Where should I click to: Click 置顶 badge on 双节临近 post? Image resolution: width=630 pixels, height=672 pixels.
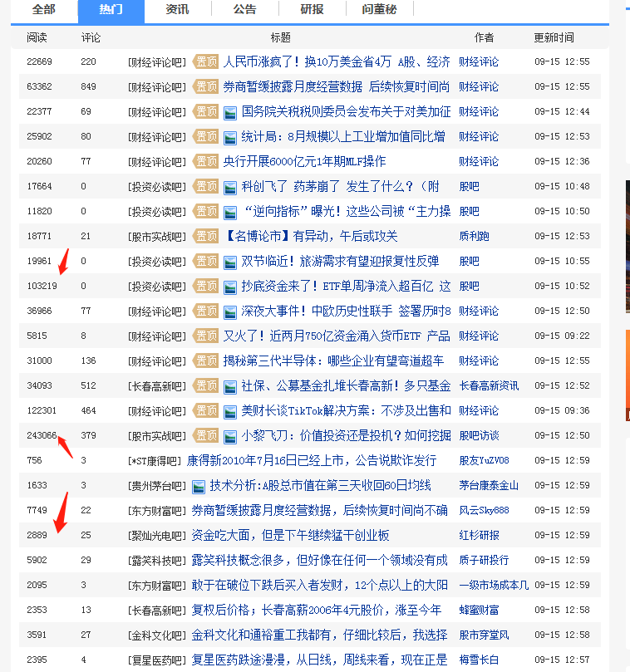[x=206, y=261]
